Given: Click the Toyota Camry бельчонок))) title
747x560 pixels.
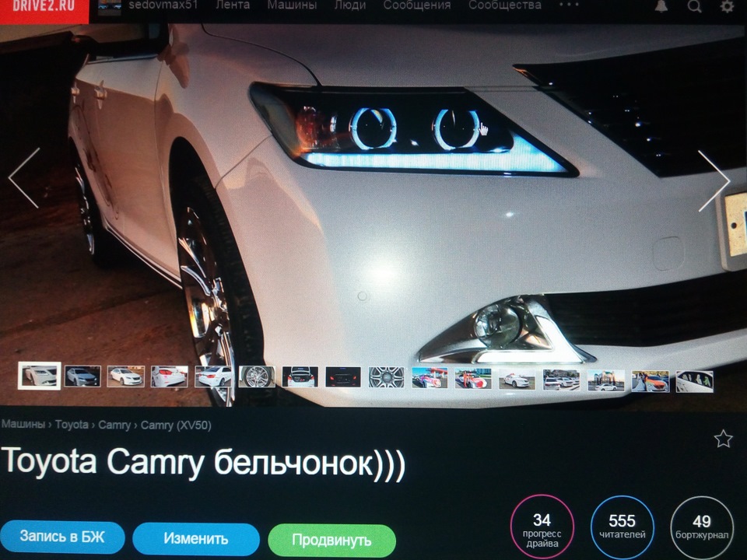Looking at the screenshot, I should [x=203, y=464].
